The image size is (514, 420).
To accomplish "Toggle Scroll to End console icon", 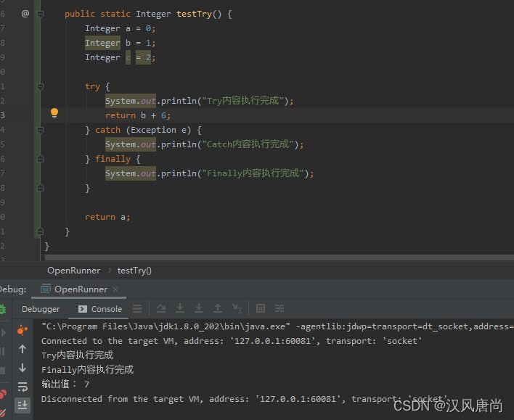I will tap(23, 405).
